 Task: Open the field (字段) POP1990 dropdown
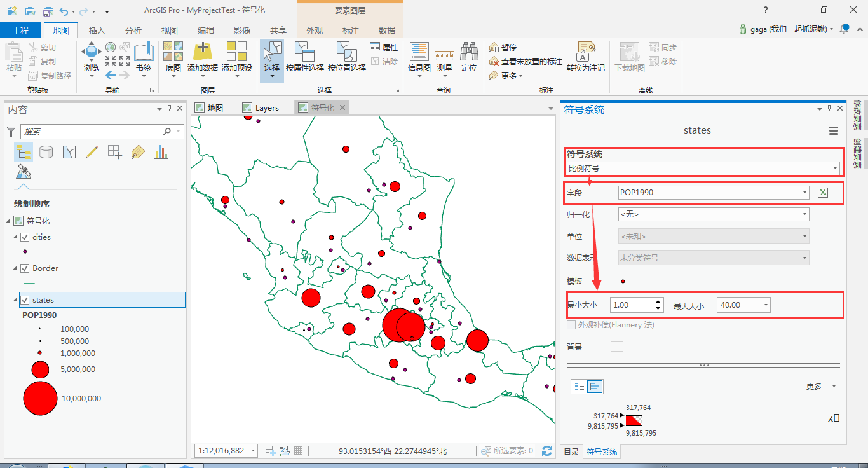click(x=714, y=193)
